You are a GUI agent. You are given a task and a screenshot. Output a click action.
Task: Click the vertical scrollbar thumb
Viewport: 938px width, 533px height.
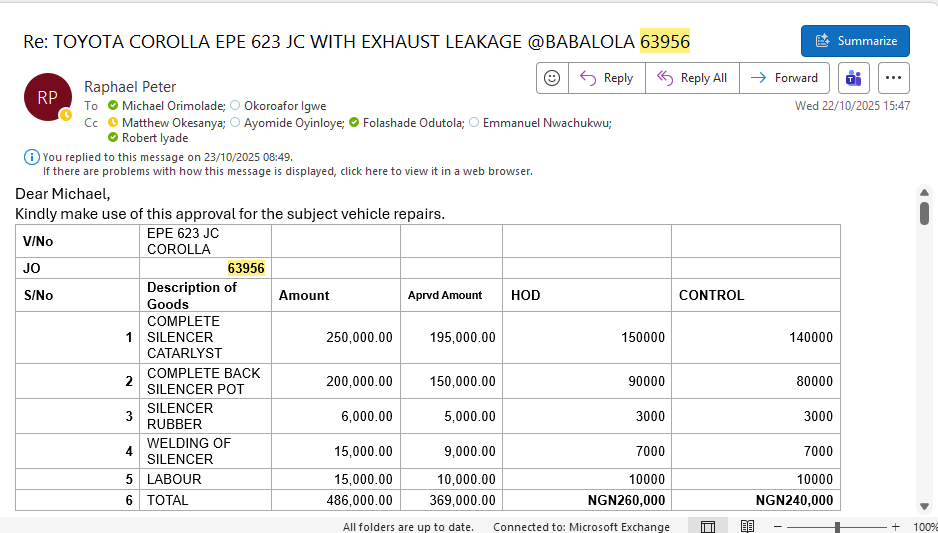click(924, 213)
